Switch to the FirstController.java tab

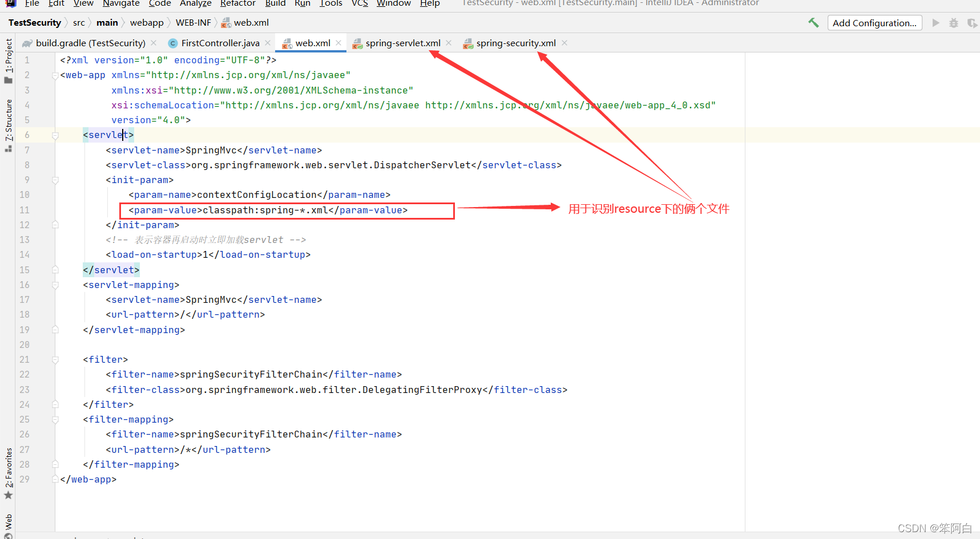220,43
